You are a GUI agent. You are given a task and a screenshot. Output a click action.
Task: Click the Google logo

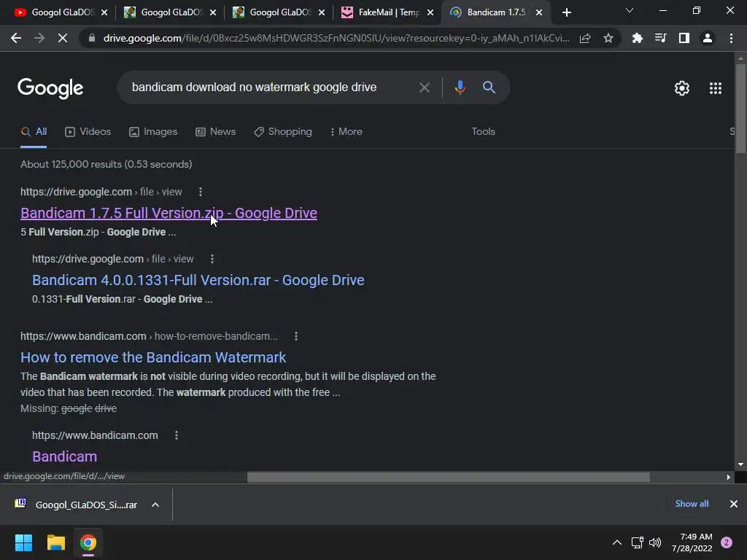click(x=50, y=88)
